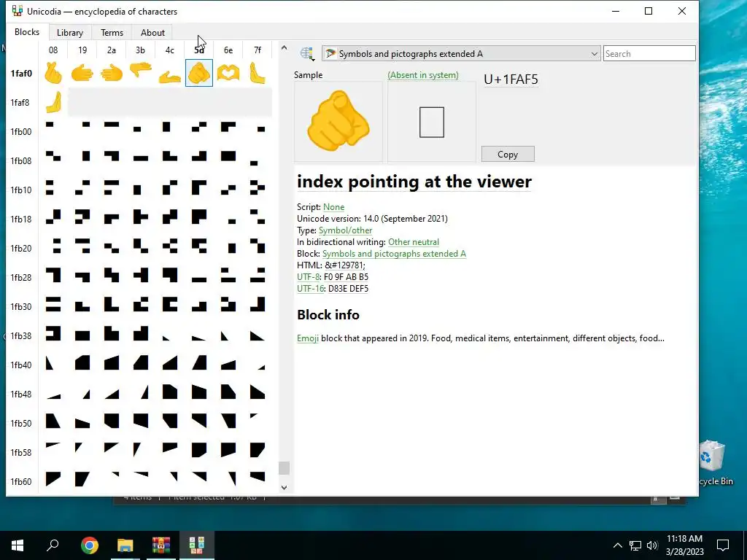Click the HTML entity &#129781; text
The width and height of the screenshot is (747, 560).
pos(345,265)
